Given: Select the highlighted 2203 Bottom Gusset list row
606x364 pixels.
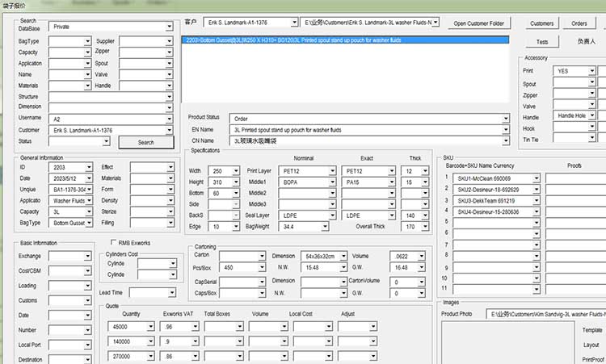Looking at the screenshot, I should [x=345, y=40].
